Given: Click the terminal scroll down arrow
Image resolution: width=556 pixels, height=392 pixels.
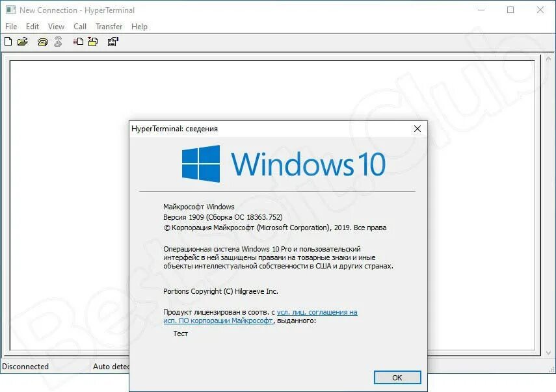Looking at the screenshot, I should 548,353.
